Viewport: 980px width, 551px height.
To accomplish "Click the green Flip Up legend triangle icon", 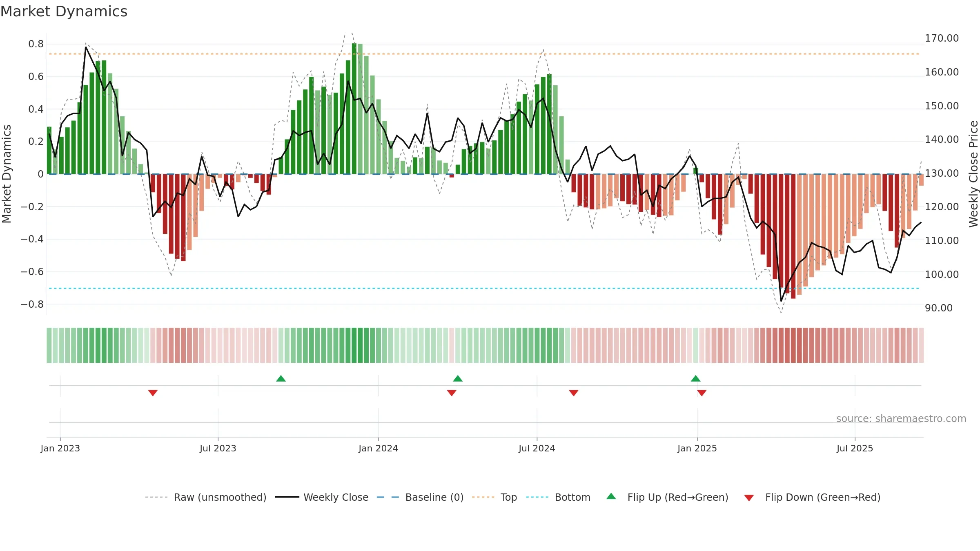I will pos(611,496).
